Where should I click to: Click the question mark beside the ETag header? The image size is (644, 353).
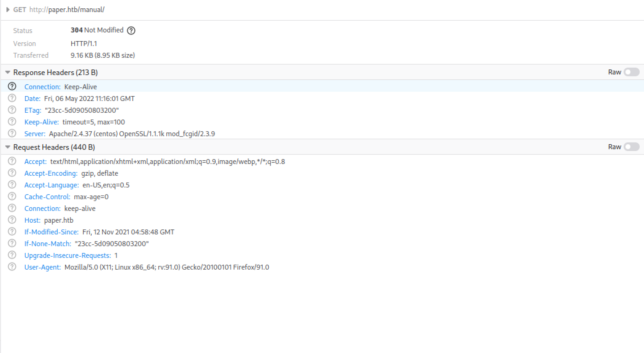point(12,110)
